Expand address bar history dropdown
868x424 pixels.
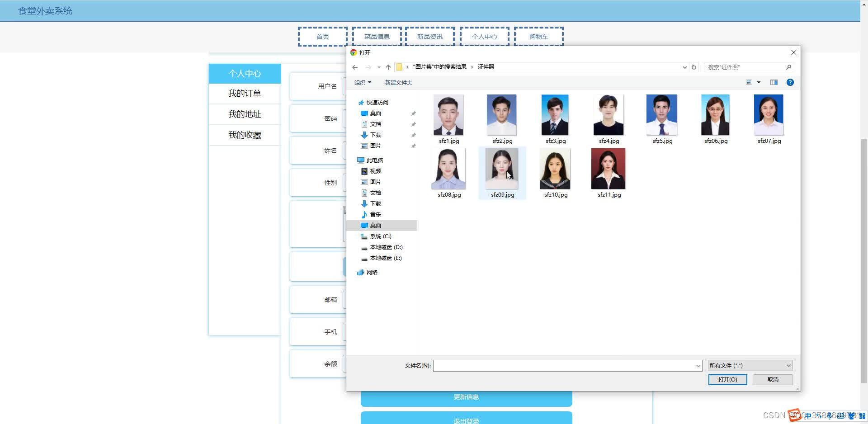[x=684, y=67]
